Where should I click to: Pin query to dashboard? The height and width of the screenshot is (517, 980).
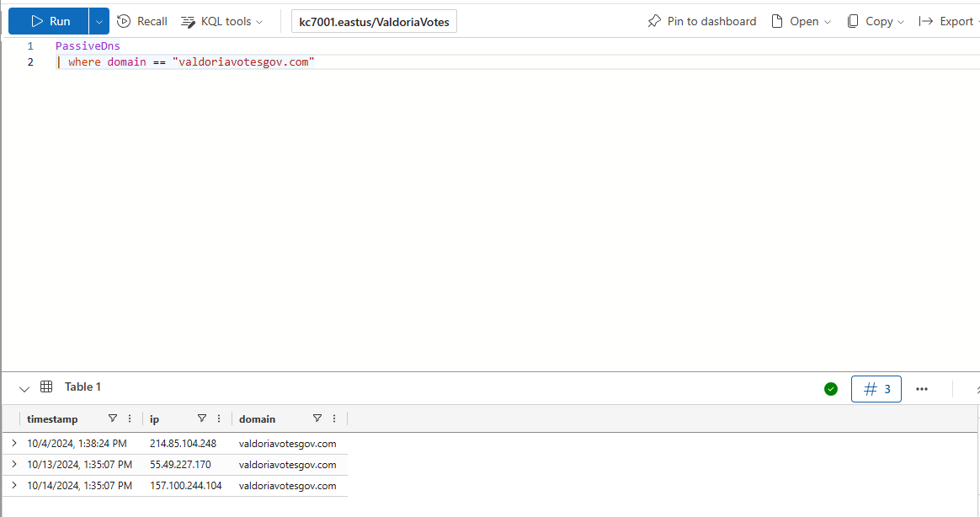pyautogui.click(x=701, y=21)
